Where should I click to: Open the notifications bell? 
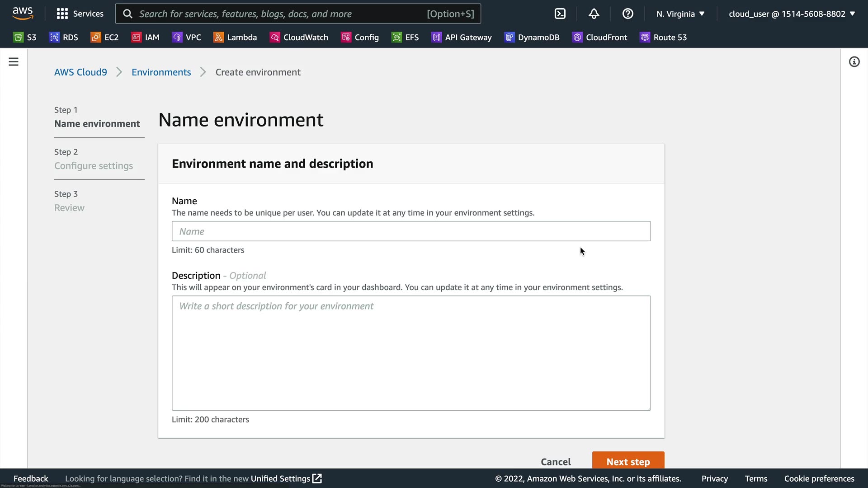[594, 14]
